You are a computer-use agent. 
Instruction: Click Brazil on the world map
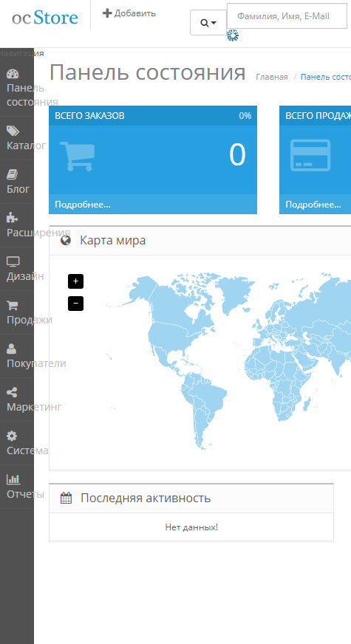point(210,400)
